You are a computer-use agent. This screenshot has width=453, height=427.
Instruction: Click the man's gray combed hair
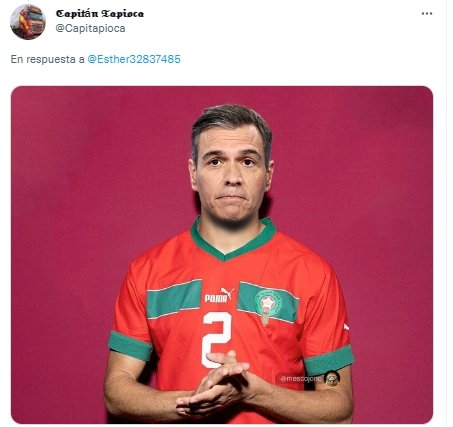pos(231,122)
